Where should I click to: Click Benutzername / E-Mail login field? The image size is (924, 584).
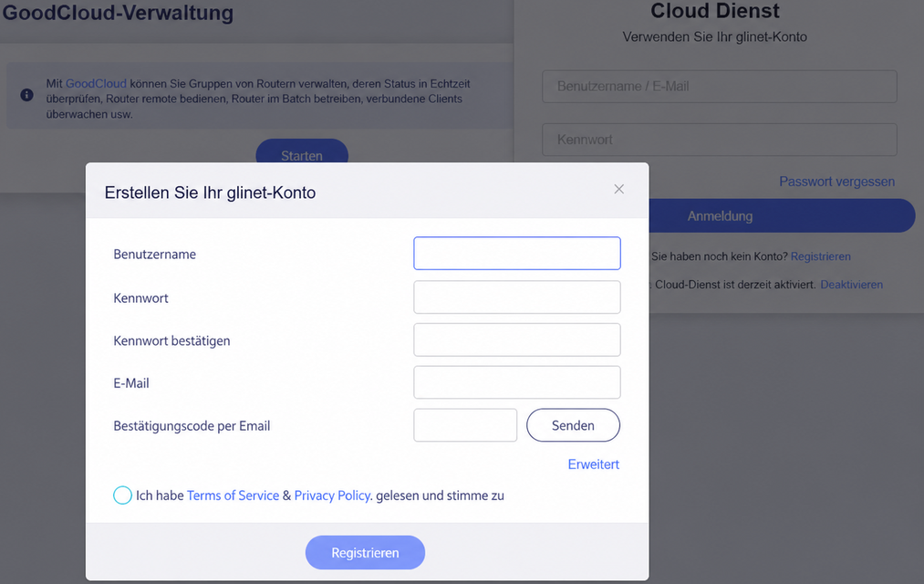720,87
